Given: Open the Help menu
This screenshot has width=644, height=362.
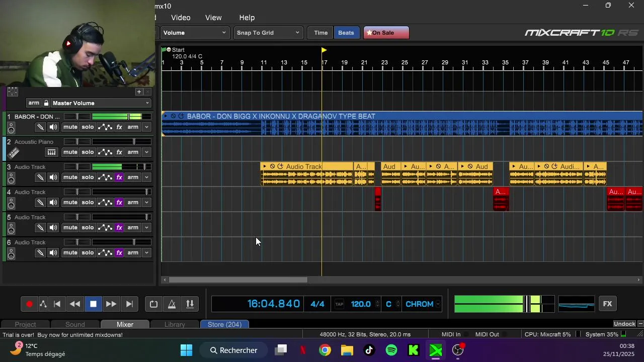Looking at the screenshot, I should point(247,18).
